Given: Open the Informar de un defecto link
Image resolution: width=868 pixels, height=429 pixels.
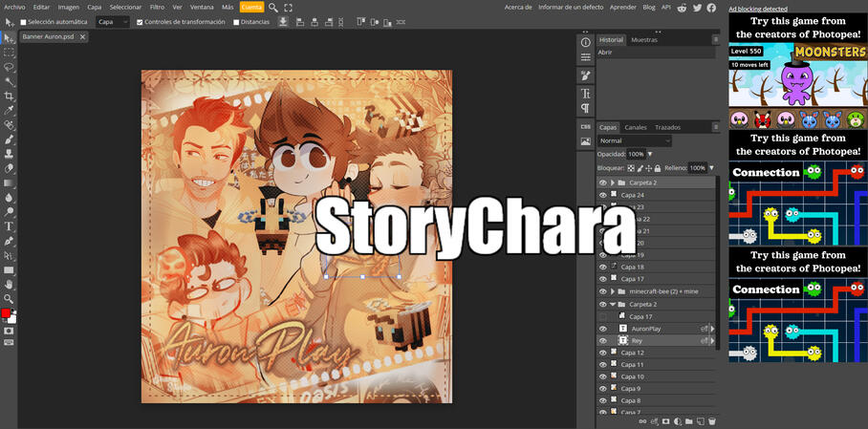Looking at the screenshot, I should pyautogui.click(x=571, y=7).
